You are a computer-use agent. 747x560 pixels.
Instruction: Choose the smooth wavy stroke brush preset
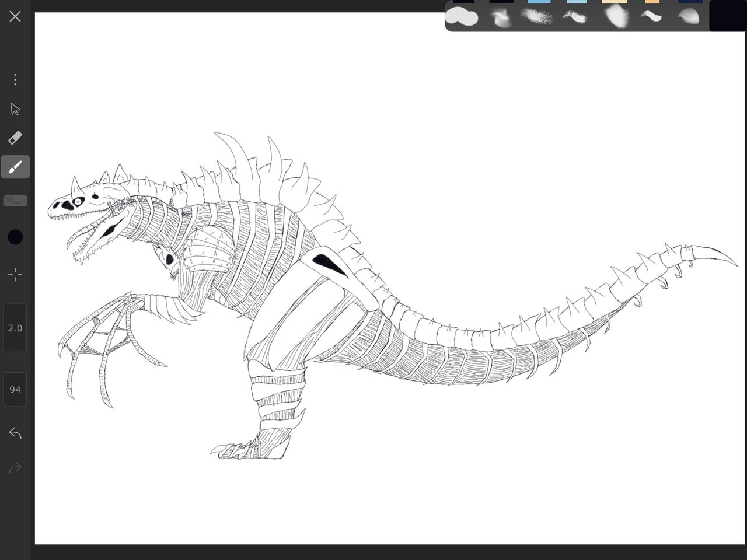pos(651,16)
